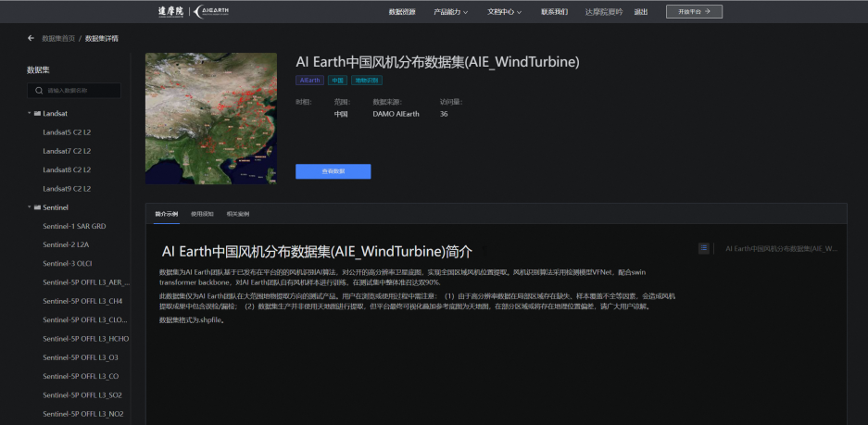Go to 数据资源 in top navigation

402,12
